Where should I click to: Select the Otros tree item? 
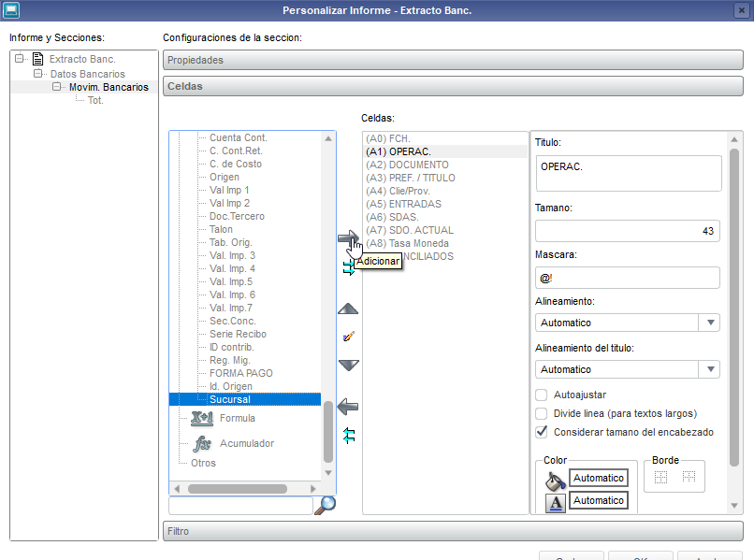203,463
